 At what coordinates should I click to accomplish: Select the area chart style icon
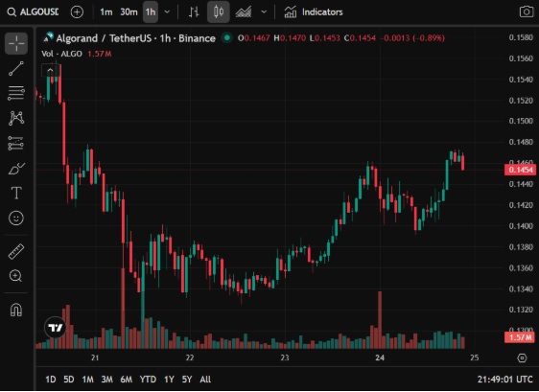point(244,12)
